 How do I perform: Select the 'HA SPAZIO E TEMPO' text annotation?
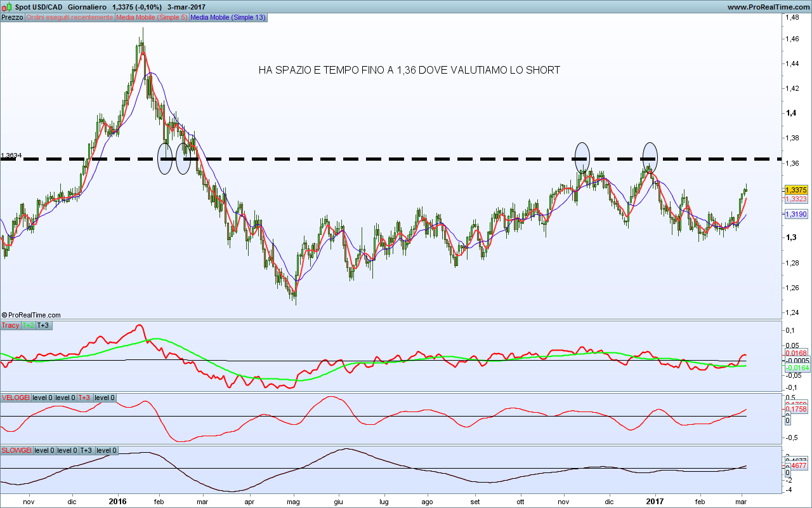point(409,70)
